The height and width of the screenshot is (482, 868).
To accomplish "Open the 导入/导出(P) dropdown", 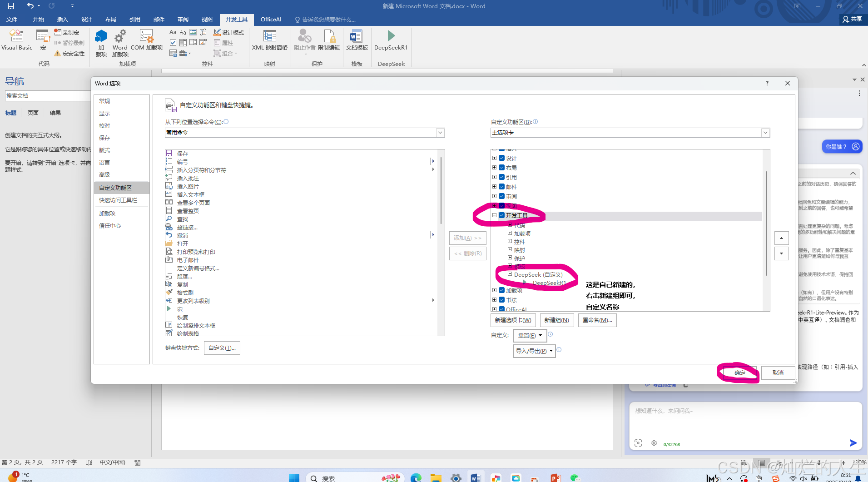I will (x=535, y=351).
